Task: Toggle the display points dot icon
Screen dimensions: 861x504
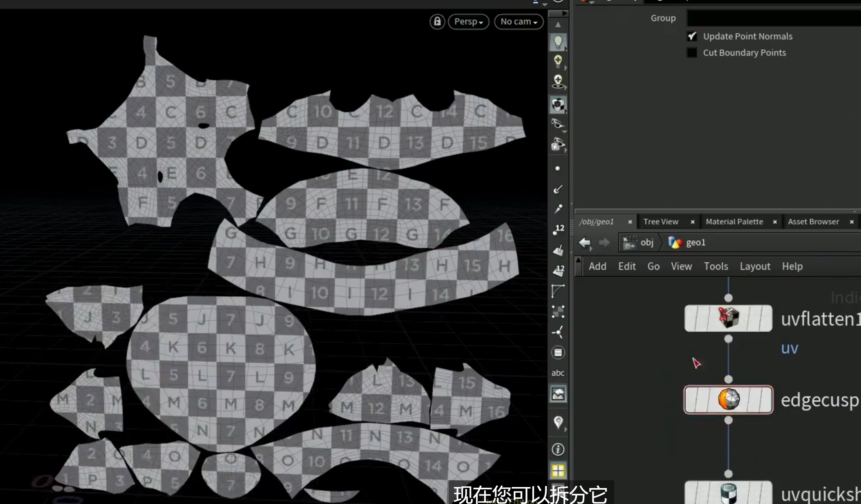Action: (557, 169)
